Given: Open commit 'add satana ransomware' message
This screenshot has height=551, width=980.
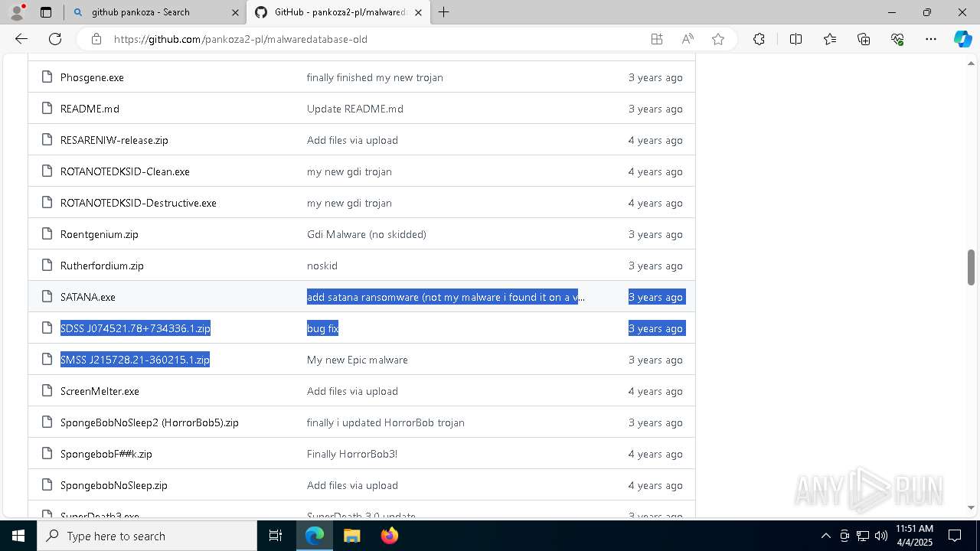Looking at the screenshot, I should (x=446, y=297).
